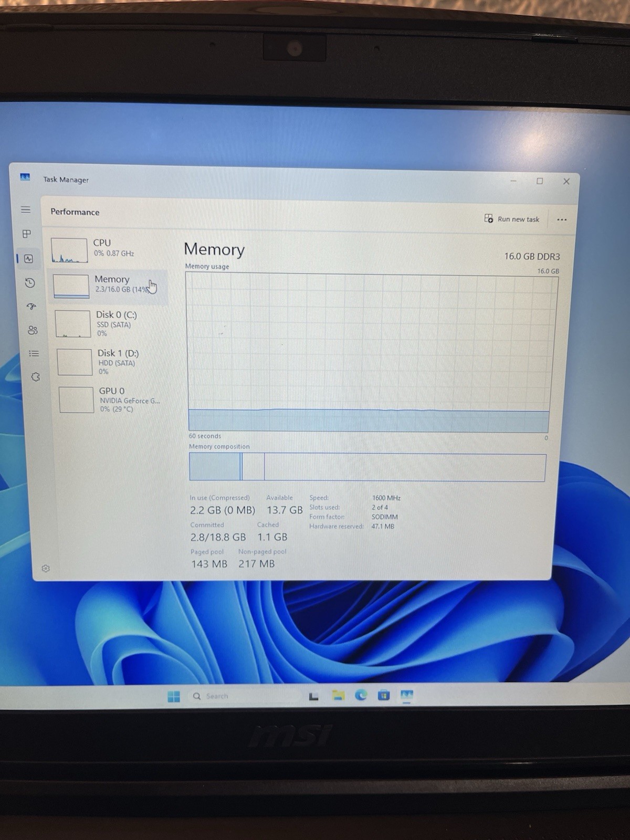Click the 16.0 GB DDR3 label
630x840 pixels.
point(532,256)
